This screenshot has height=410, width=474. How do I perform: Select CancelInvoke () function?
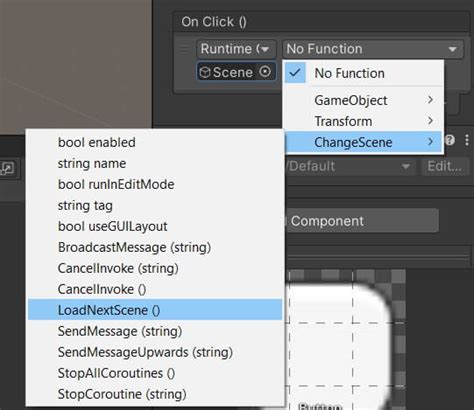155,289
